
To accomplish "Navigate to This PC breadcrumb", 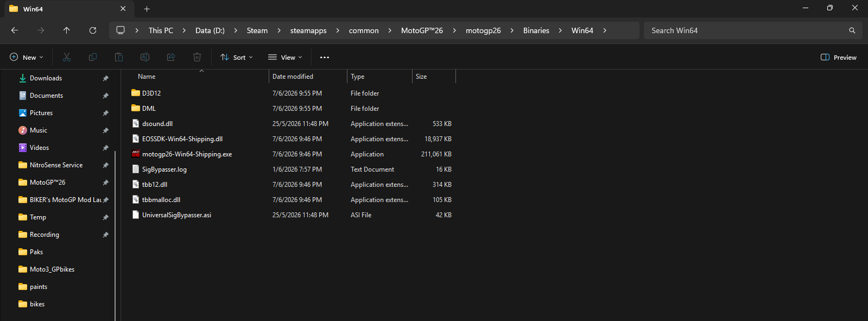I will [161, 30].
